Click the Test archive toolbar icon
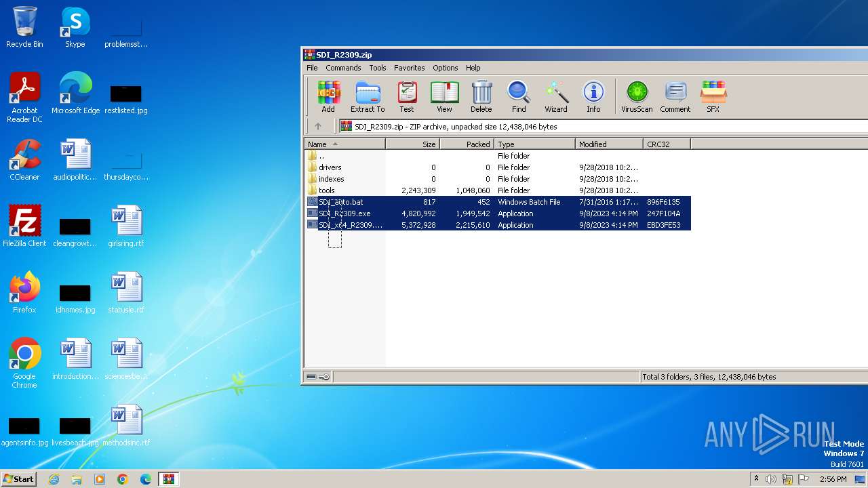Screen dimensions: 868x488 pos(407,96)
